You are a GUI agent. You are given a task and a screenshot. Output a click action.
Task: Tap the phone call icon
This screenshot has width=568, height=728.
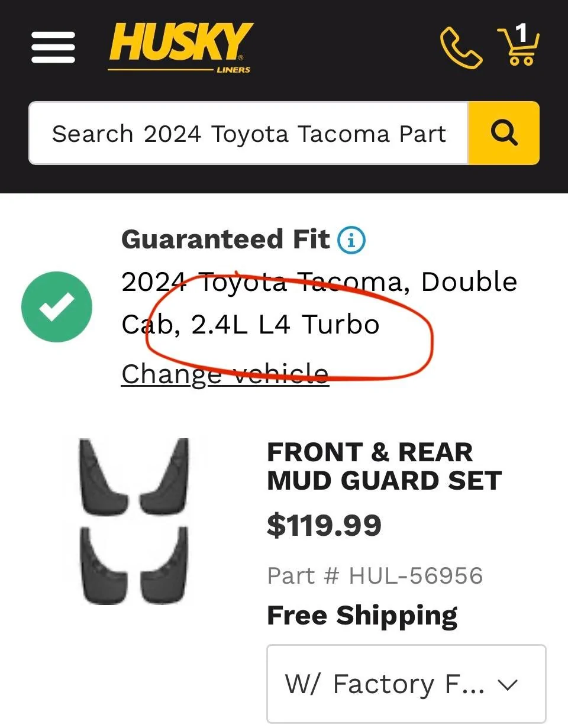pyautogui.click(x=461, y=47)
